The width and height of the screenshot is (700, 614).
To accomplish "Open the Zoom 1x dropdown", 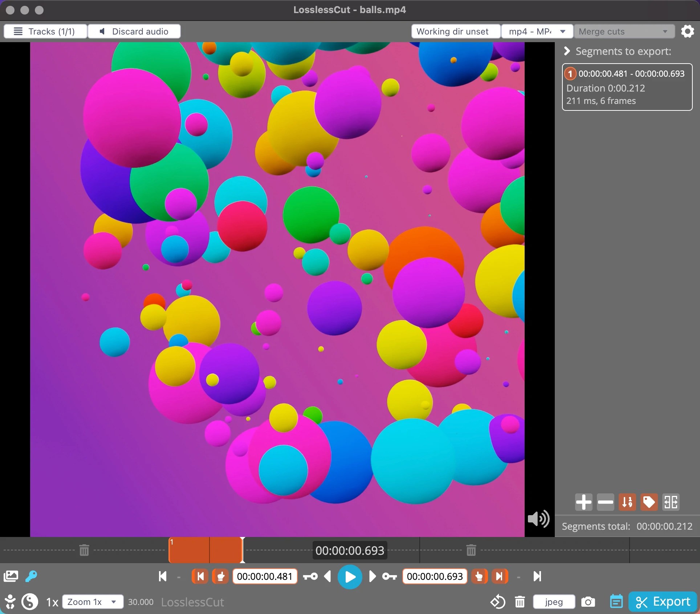I will coord(93,602).
